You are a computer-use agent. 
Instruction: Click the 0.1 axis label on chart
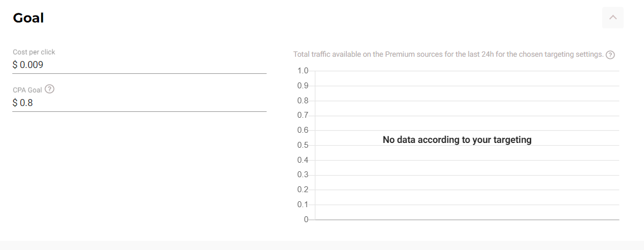303,204
